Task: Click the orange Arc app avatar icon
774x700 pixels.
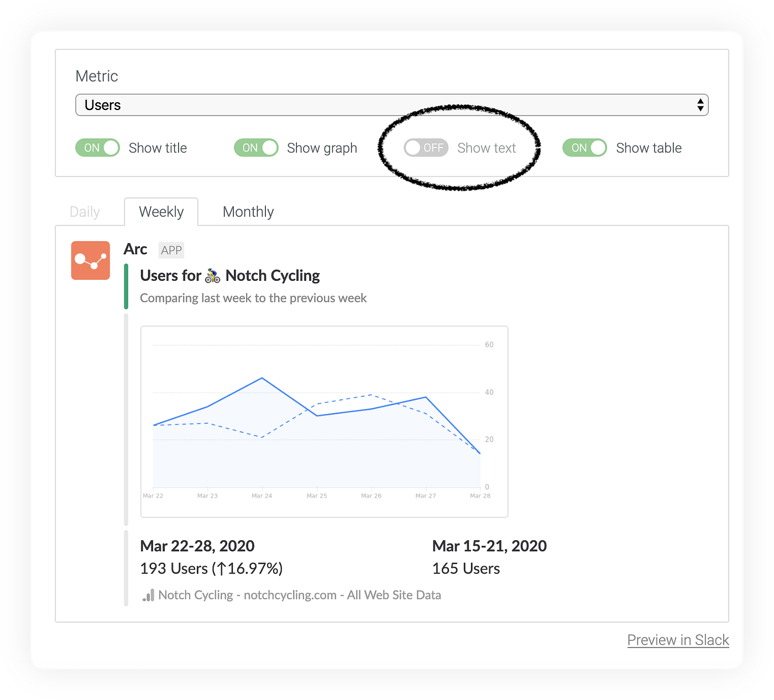Action: [91, 260]
